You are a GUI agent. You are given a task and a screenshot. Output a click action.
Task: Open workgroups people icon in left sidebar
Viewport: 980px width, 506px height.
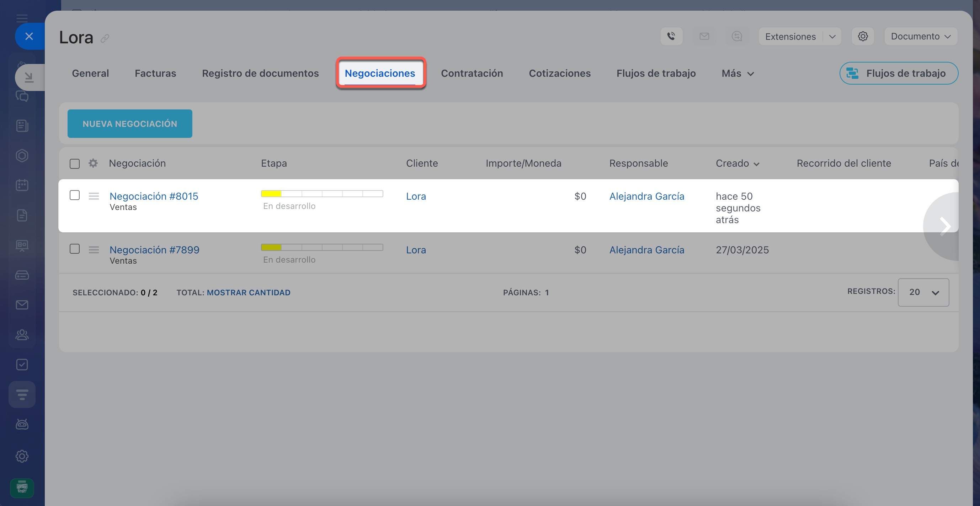click(x=22, y=334)
